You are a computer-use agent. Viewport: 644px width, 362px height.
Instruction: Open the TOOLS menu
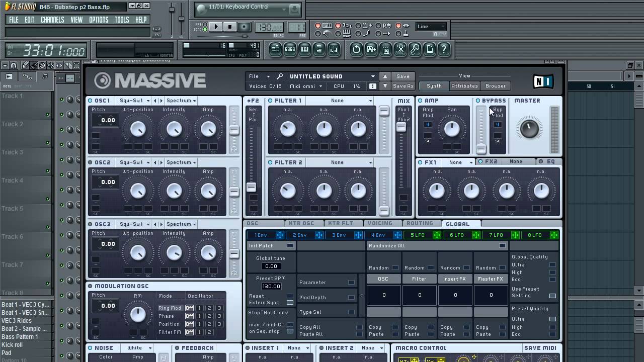(122, 20)
